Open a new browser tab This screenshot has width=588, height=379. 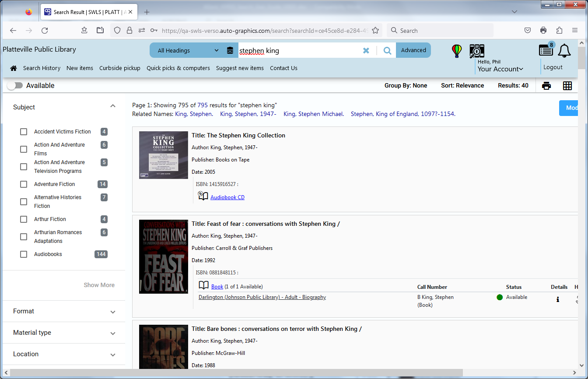[x=147, y=12]
